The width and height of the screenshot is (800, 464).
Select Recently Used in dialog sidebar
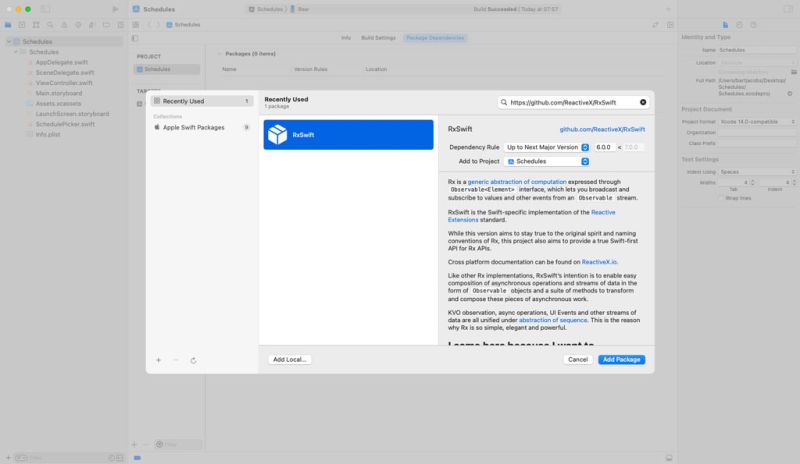(x=202, y=101)
